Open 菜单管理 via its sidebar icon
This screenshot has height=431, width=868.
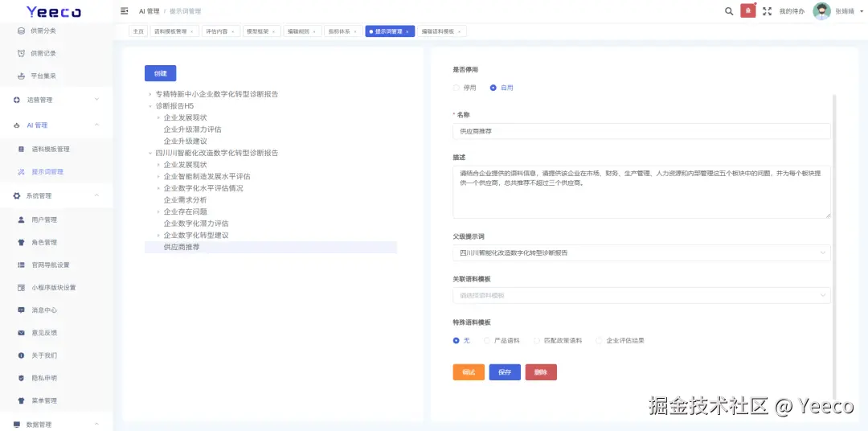coord(21,400)
